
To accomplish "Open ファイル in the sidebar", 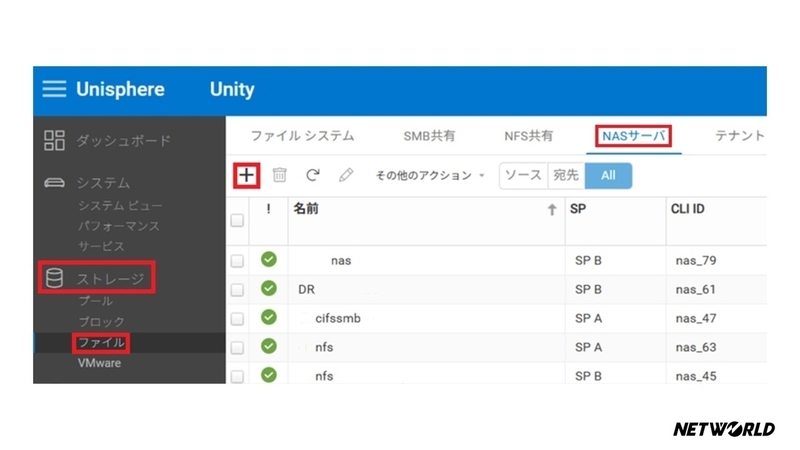I will pyautogui.click(x=102, y=342).
